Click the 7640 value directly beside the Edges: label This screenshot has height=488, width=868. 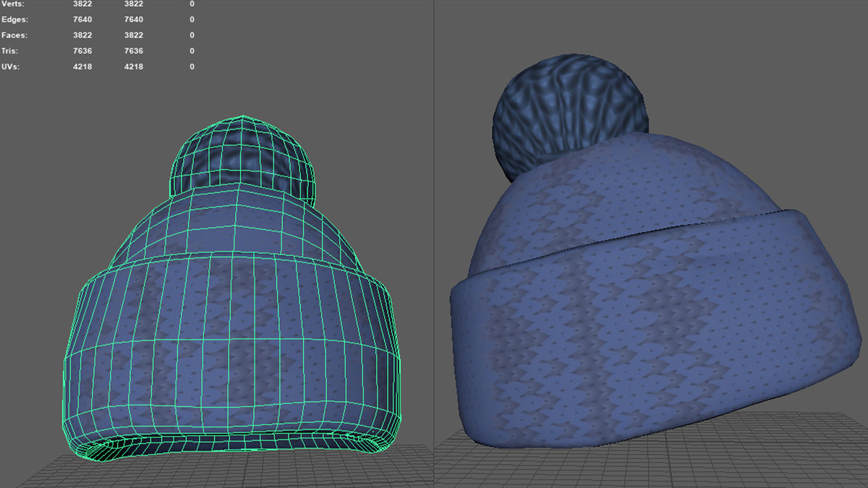click(x=82, y=20)
